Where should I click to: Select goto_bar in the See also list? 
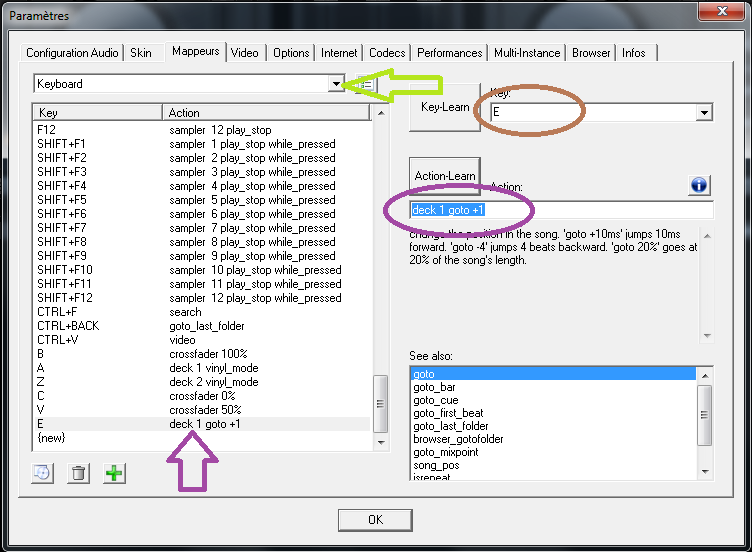[x=553, y=387]
